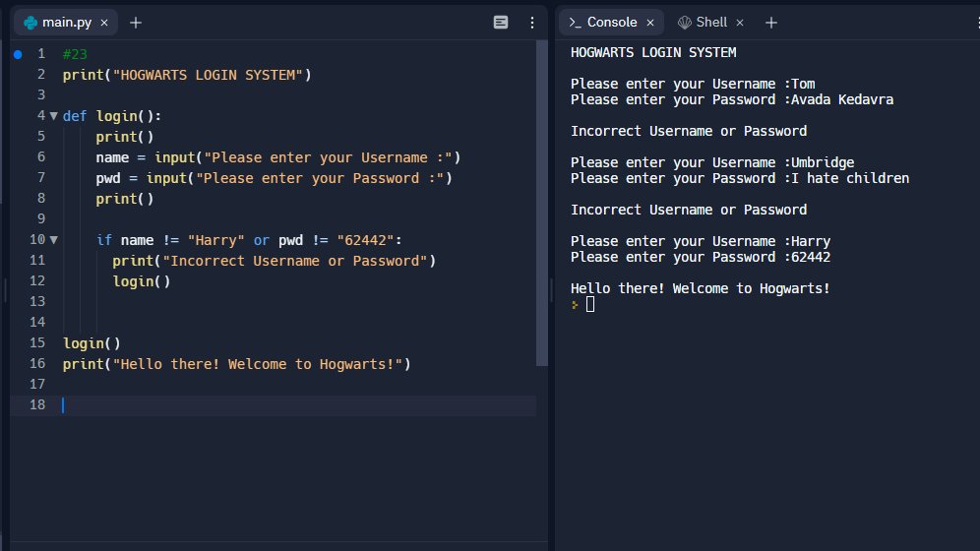Click the editor vertical scrollbar
Screen dimensions: 980x551
[542, 203]
